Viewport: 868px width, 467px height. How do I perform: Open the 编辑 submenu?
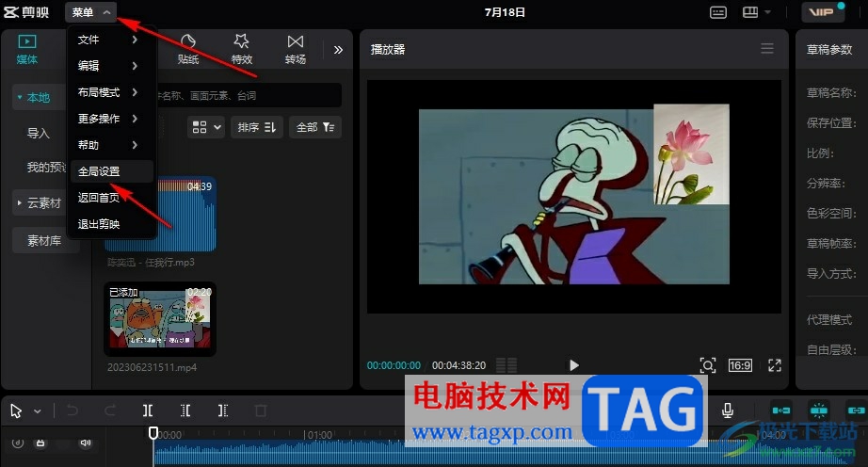click(x=111, y=66)
